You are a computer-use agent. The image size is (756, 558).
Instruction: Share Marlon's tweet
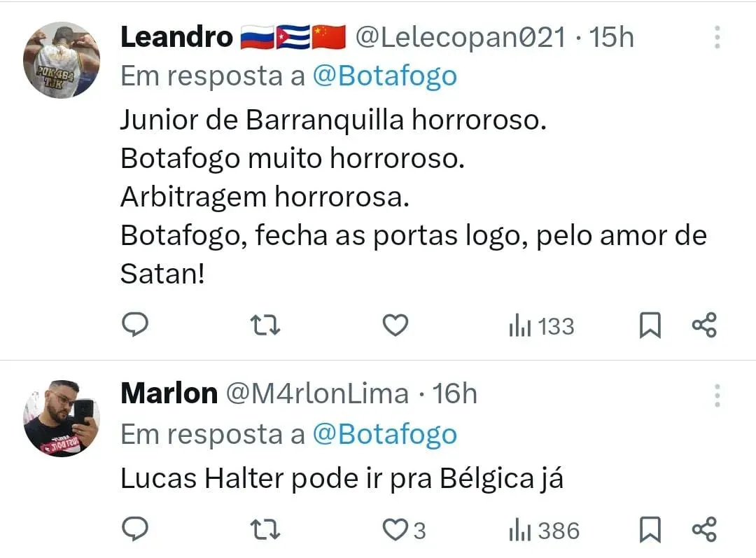[x=704, y=529]
